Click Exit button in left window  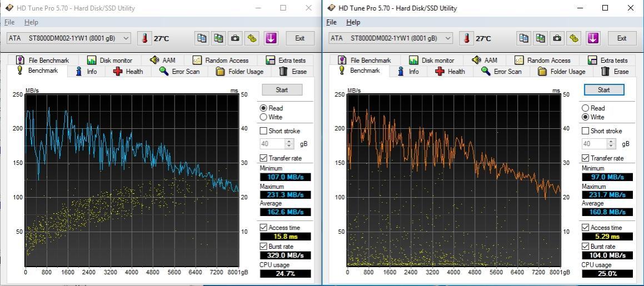(300, 38)
